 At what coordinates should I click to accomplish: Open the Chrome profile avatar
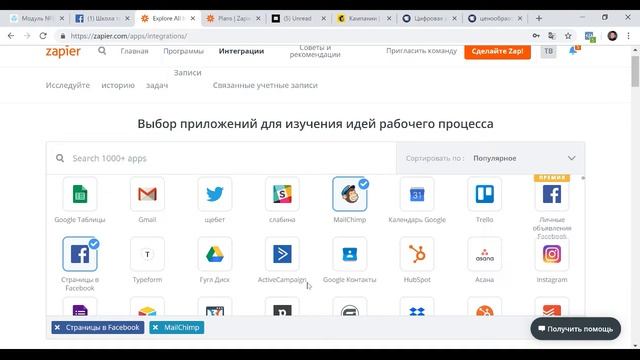click(612, 36)
